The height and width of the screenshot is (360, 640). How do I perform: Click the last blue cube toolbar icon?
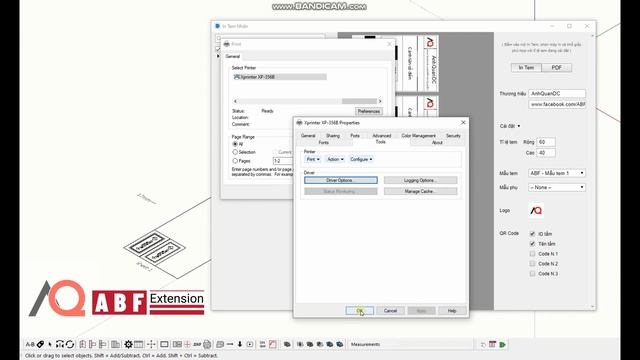pos(340,344)
